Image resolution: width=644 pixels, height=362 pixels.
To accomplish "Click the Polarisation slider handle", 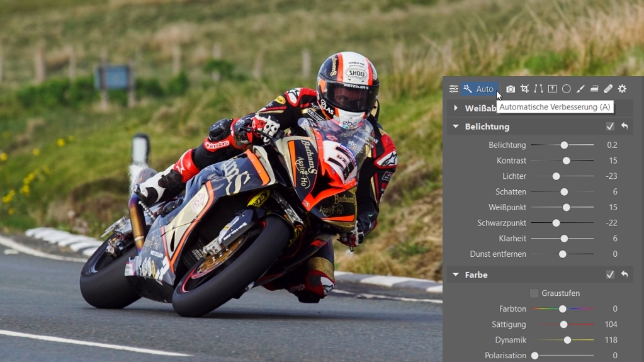I will 534,356.
